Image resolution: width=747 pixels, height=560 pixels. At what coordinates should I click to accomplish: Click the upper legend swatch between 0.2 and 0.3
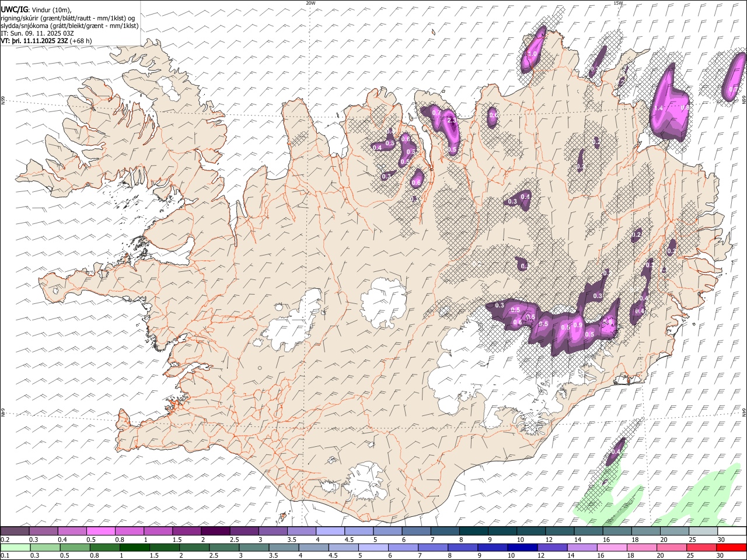[x=15, y=531]
